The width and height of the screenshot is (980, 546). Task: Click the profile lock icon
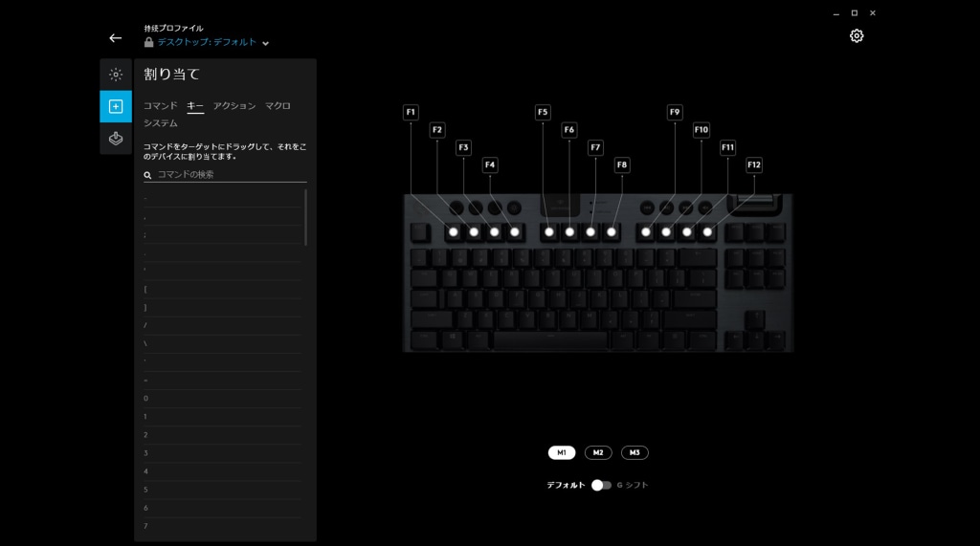point(148,42)
